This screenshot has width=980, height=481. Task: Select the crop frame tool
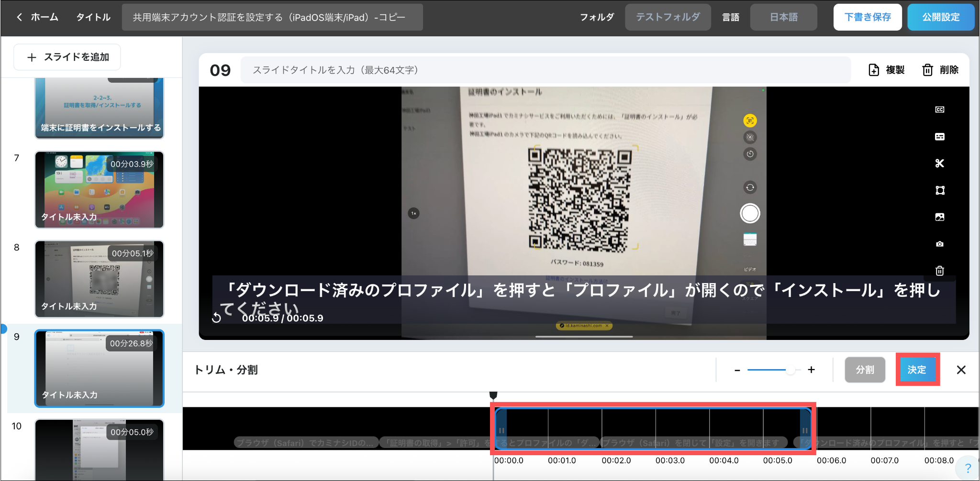coord(940,190)
